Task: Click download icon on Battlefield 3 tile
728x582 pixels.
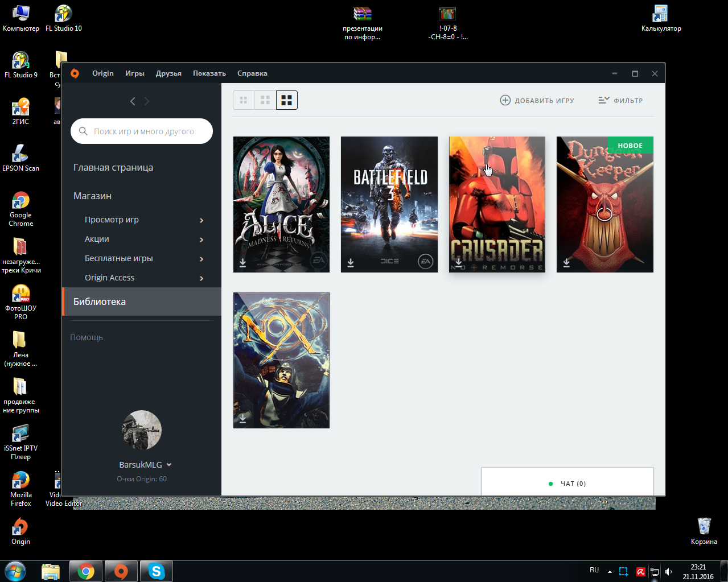Action: coord(351,262)
